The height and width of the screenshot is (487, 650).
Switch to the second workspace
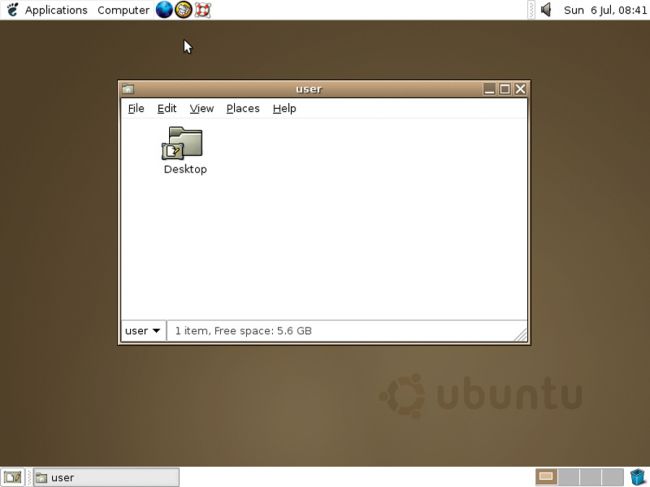[x=569, y=477]
